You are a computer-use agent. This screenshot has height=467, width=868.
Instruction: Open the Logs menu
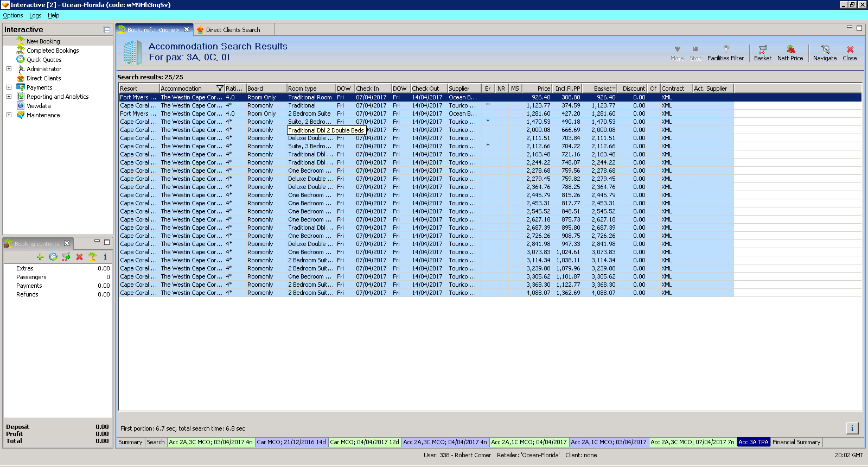pyautogui.click(x=35, y=15)
